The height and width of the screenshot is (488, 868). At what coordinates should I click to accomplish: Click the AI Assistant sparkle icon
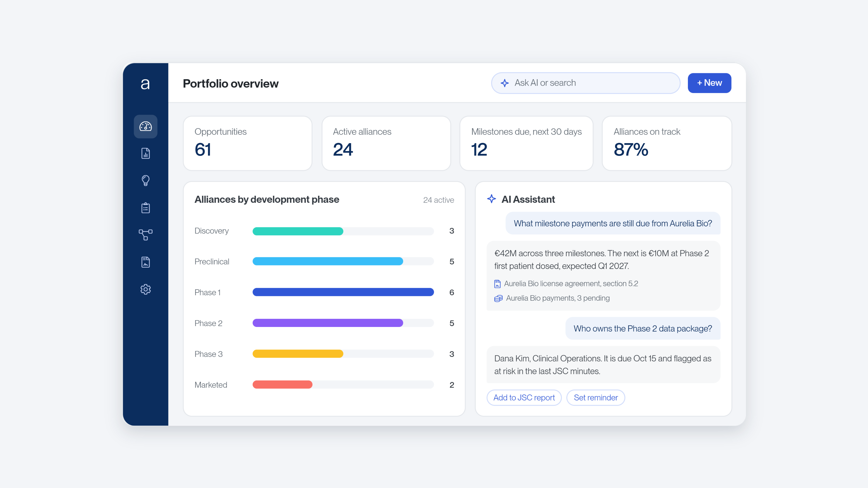click(492, 199)
